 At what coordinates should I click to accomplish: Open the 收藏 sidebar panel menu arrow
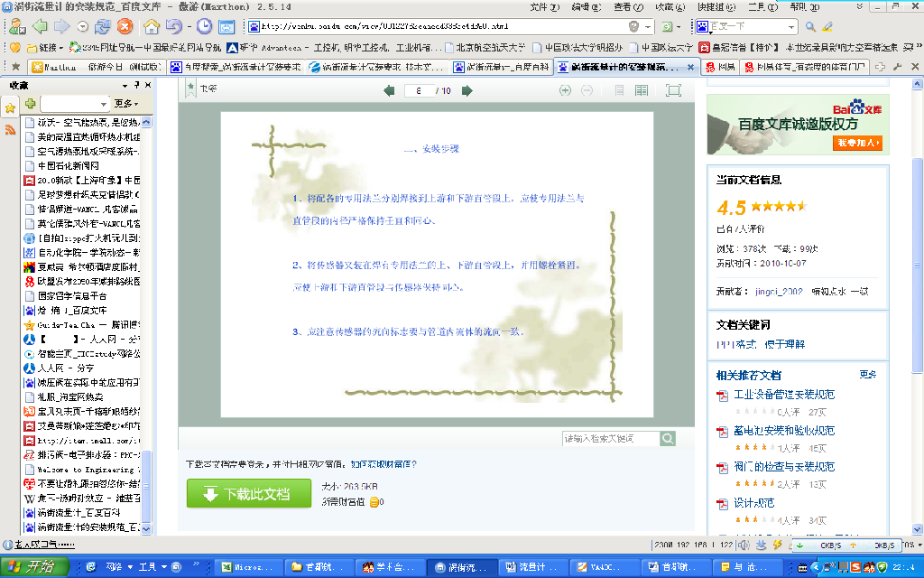(x=125, y=86)
